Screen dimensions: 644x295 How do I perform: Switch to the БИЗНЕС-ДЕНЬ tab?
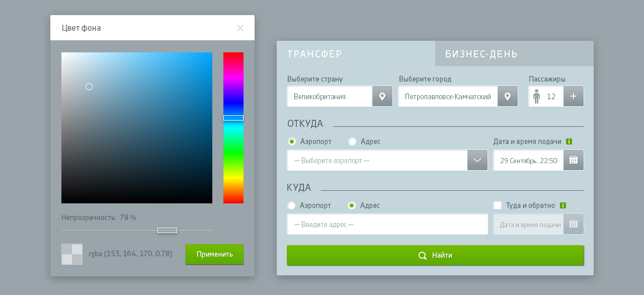(514, 54)
